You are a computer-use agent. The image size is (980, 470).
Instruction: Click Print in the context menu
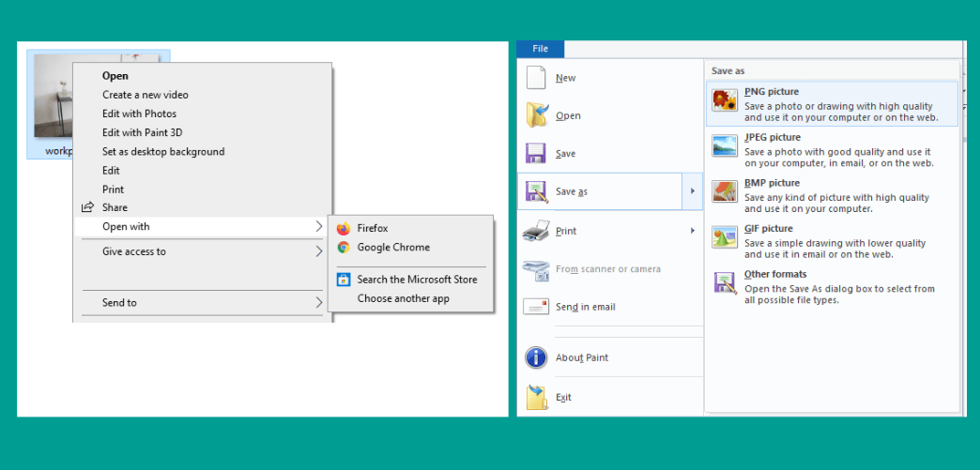(x=114, y=189)
